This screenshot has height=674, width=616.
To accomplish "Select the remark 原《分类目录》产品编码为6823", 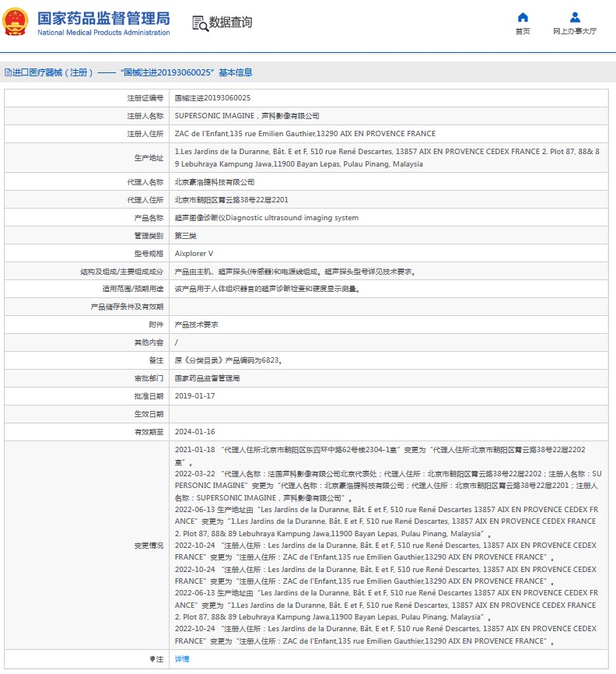I will pos(229,360).
